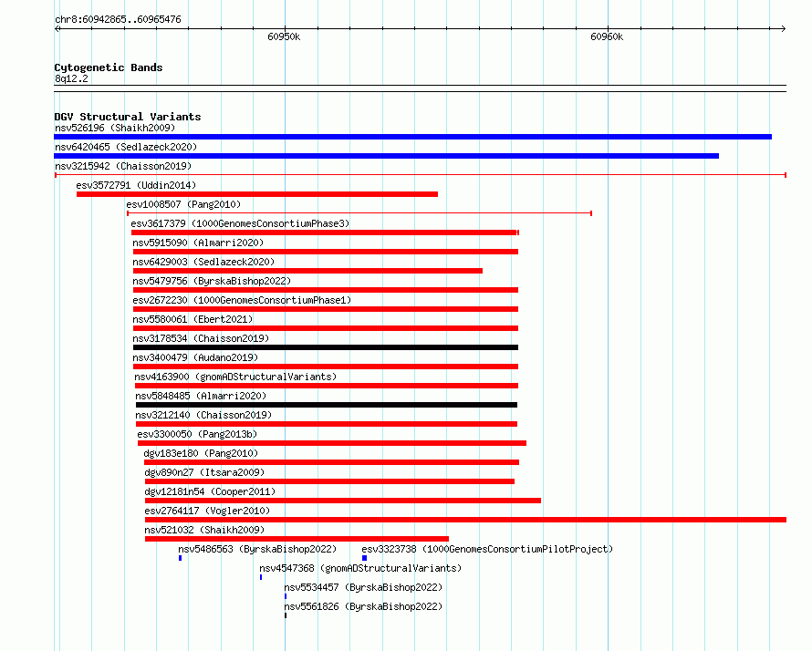Click small blue marker under nsv5486563
The width and height of the screenshot is (812, 651).
(x=181, y=558)
